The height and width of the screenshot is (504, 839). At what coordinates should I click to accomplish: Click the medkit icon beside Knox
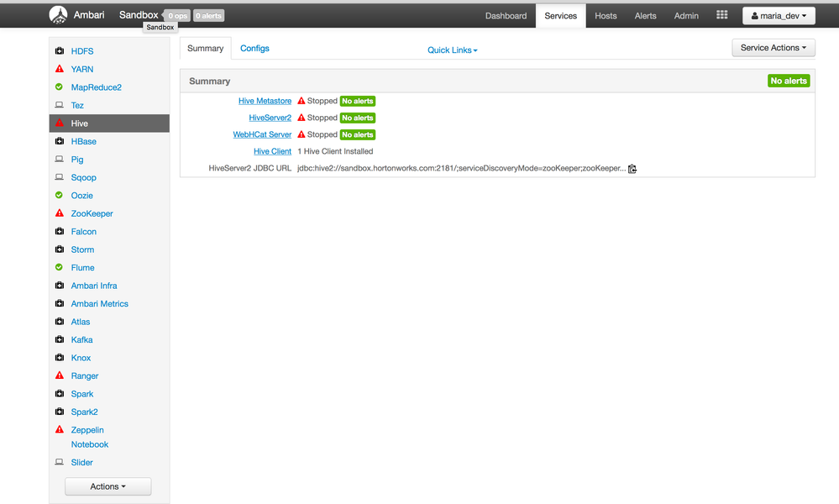[60, 357]
